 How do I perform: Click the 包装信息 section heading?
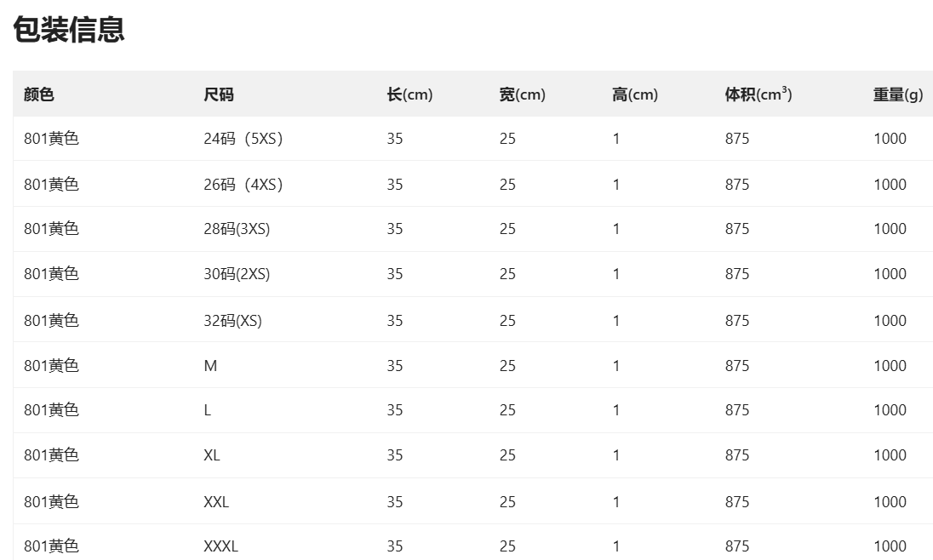(69, 29)
